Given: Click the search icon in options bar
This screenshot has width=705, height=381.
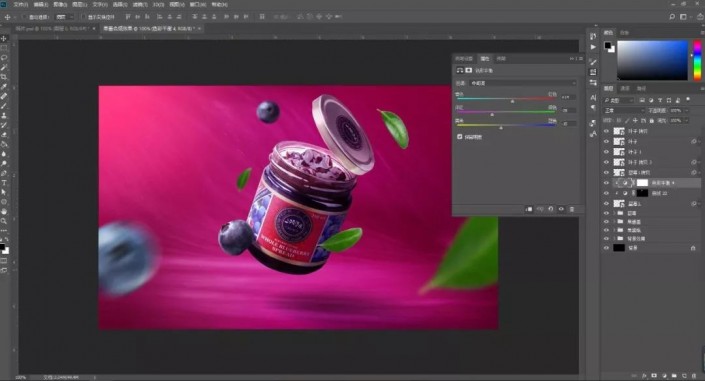Looking at the screenshot, I should [672, 17].
